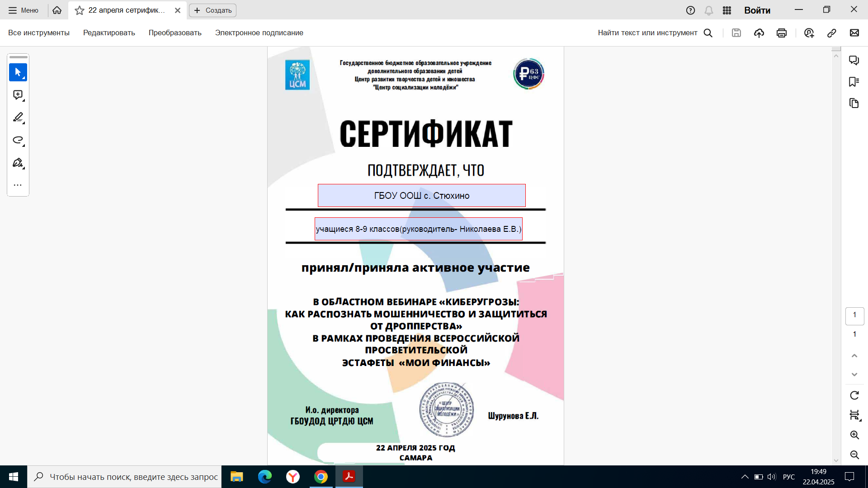Open the fill and sign tool
Image resolution: width=868 pixels, height=488 pixels.
(x=18, y=163)
